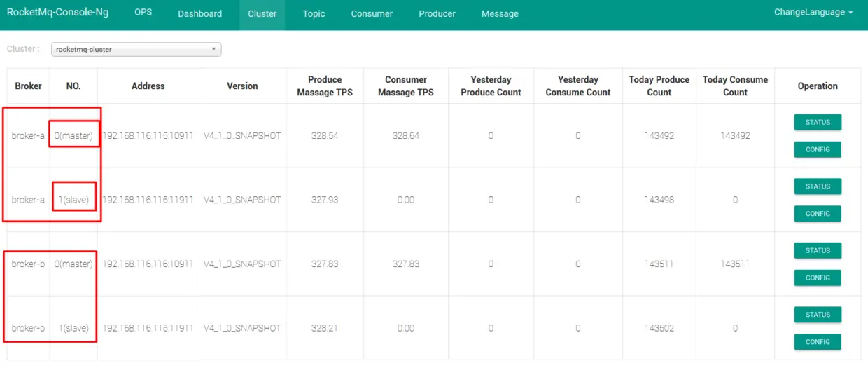This screenshot has height=368, width=868.
Task: Open CONFIG of broker-a slave
Action: click(x=818, y=214)
